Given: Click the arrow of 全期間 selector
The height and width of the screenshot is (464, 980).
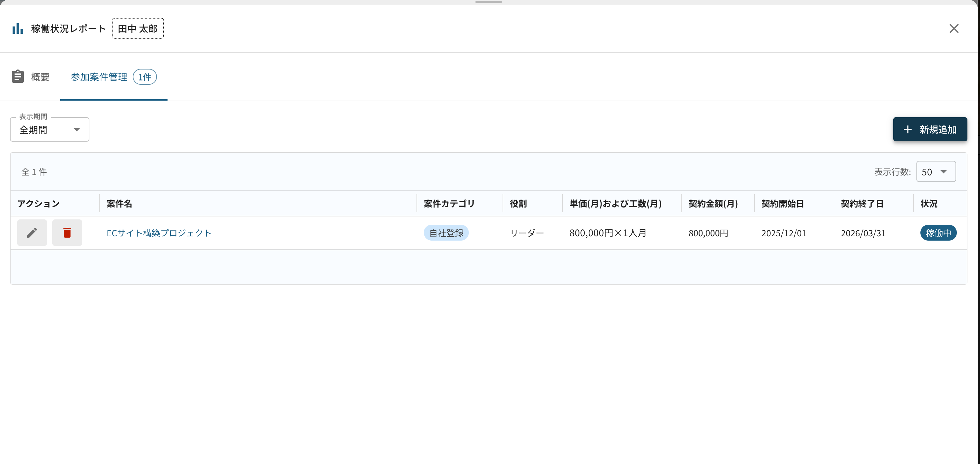Looking at the screenshot, I should click(x=77, y=130).
